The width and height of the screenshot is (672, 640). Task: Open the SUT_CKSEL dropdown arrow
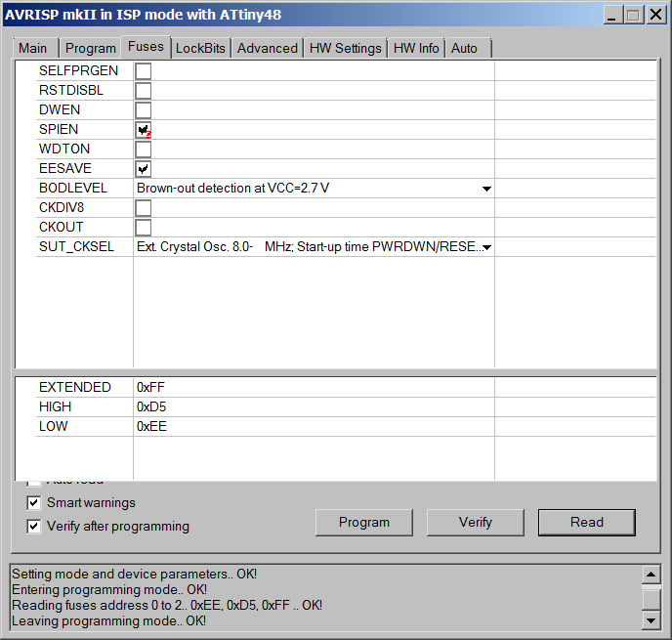[x=486, y=247]
